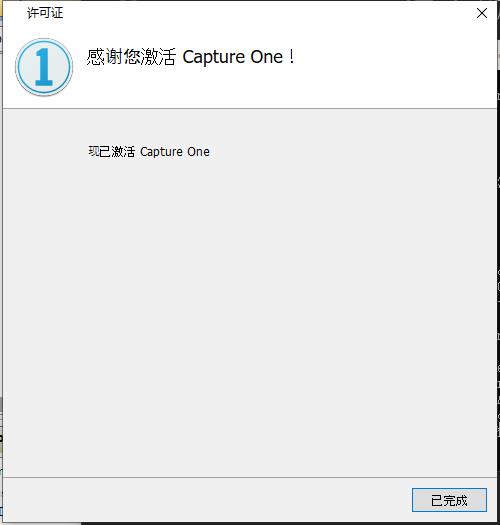Click the empty center of the gray content panel
This screenshot has width=500, height=525.
pos(250,293)
